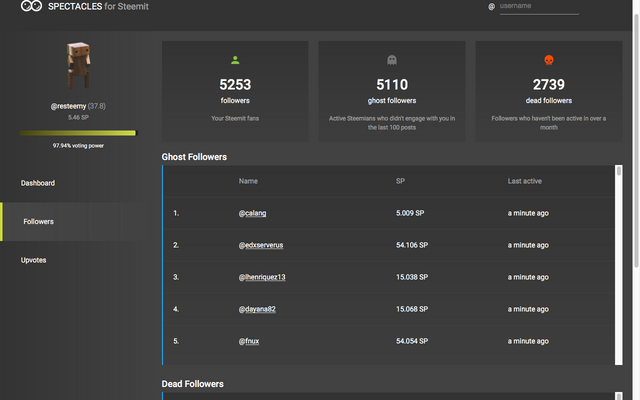Click the 5110 ghost followers count

click(x=392, y=84)
